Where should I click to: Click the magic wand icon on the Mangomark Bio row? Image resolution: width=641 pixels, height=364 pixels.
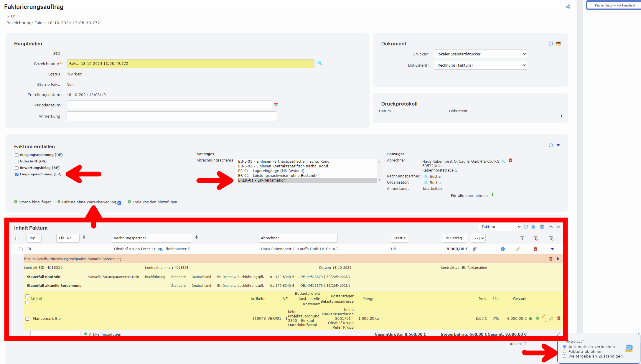coord(551,319)
